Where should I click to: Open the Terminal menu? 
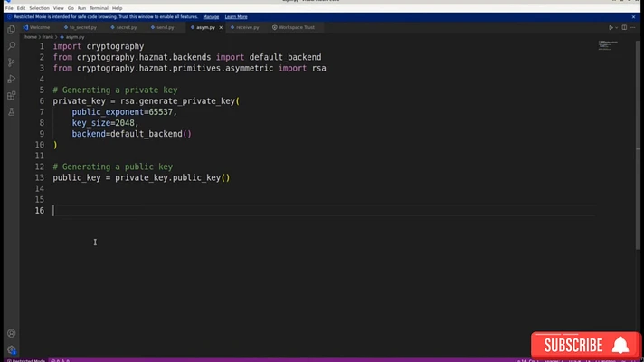tap(99, 8)
